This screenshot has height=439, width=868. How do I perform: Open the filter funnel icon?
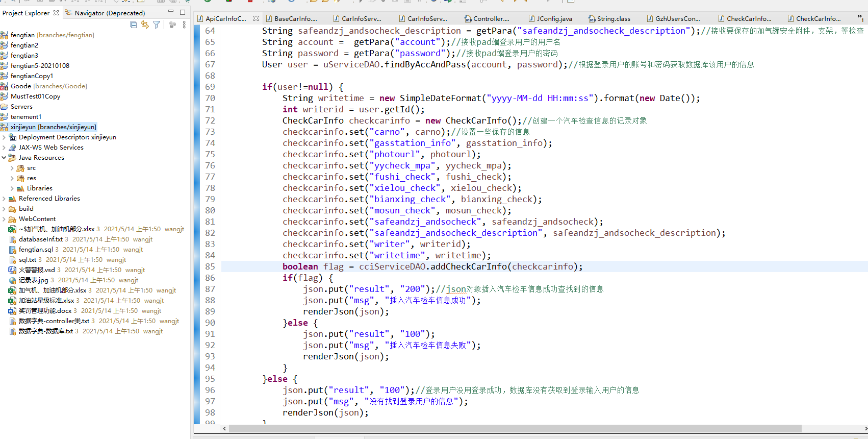tap(157, 25)
